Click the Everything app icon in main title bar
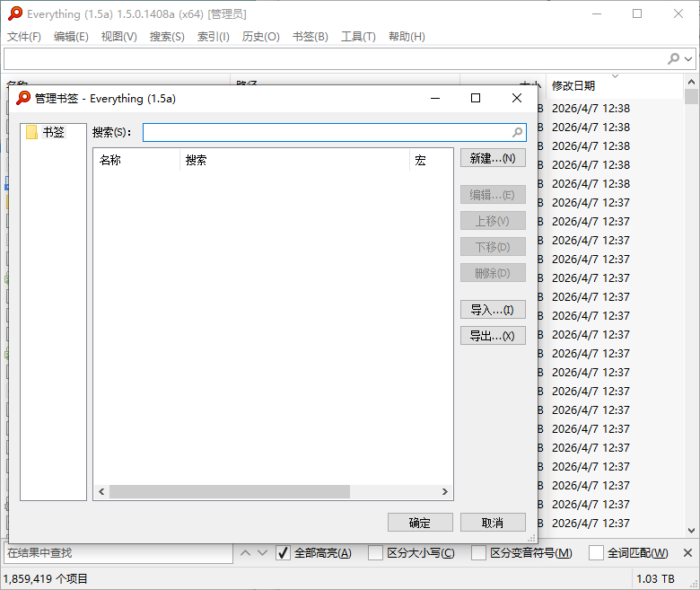 point(15,13)
